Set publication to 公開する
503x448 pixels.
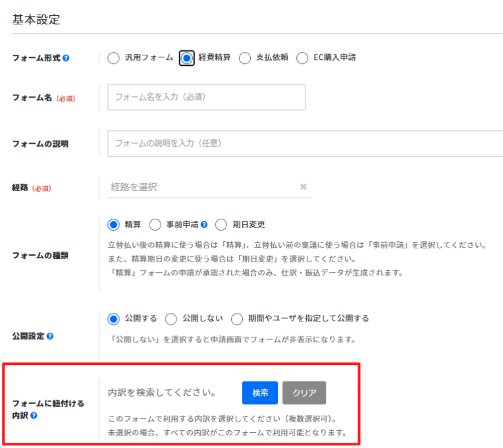113,319
